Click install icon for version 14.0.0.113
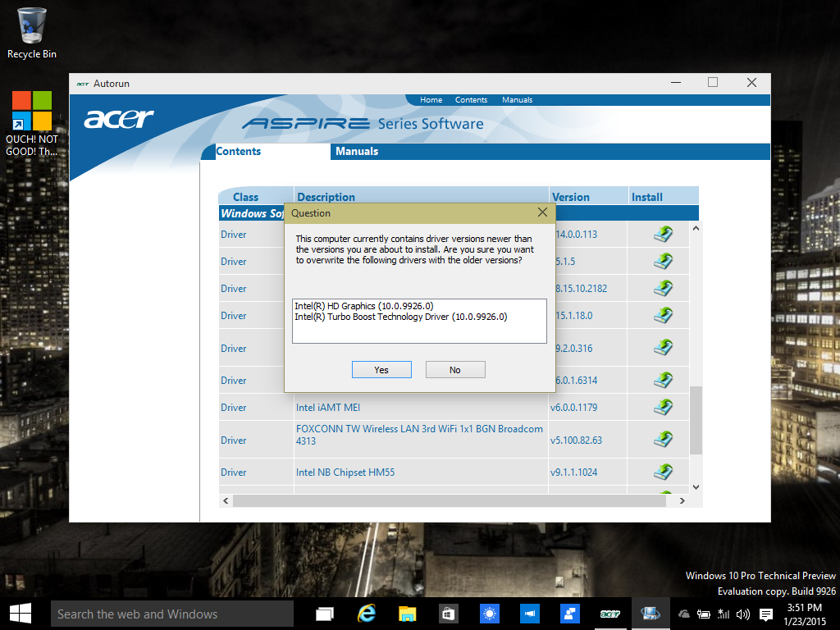The image size is (840, 630). [x=663, y=234]
